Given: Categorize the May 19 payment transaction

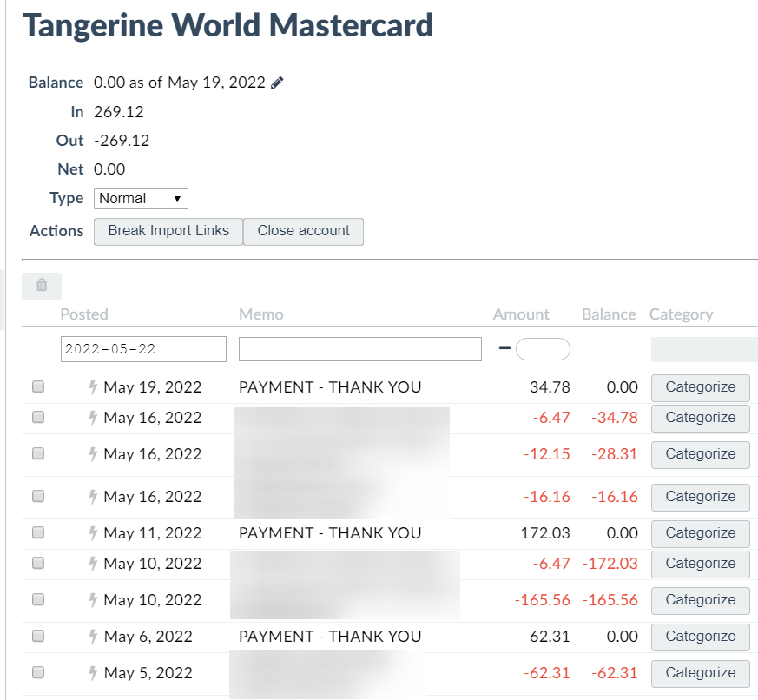Looking at the screenshot, I should [700, 387].
